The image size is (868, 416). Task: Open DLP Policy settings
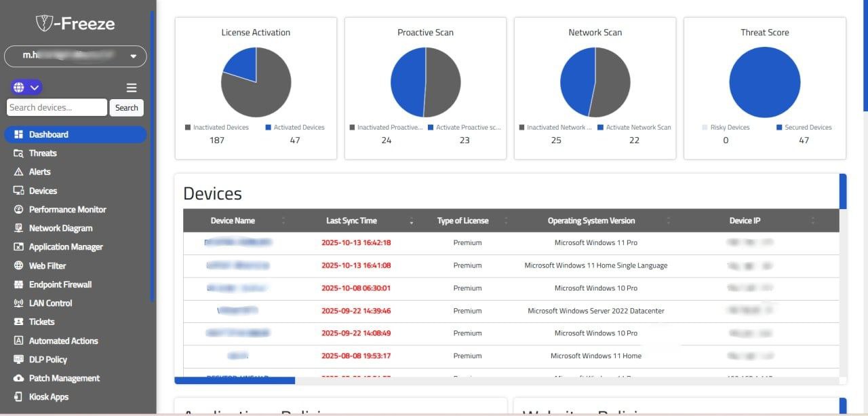pos(47,359)
